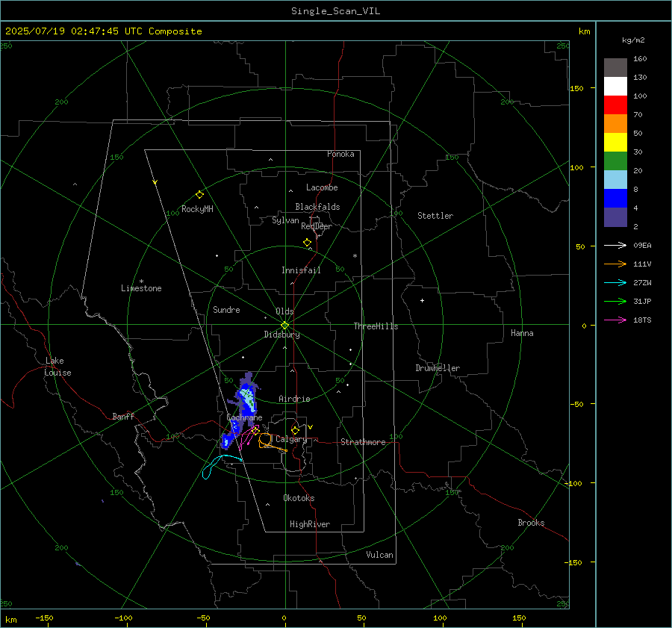Screen dimensions: 672x628
Task: Click the white 09EA track arrow
Action: point(615,245)
